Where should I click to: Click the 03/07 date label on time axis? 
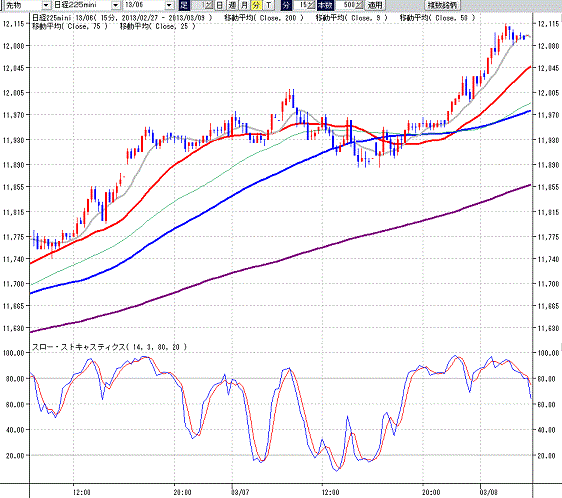[240, 492]
